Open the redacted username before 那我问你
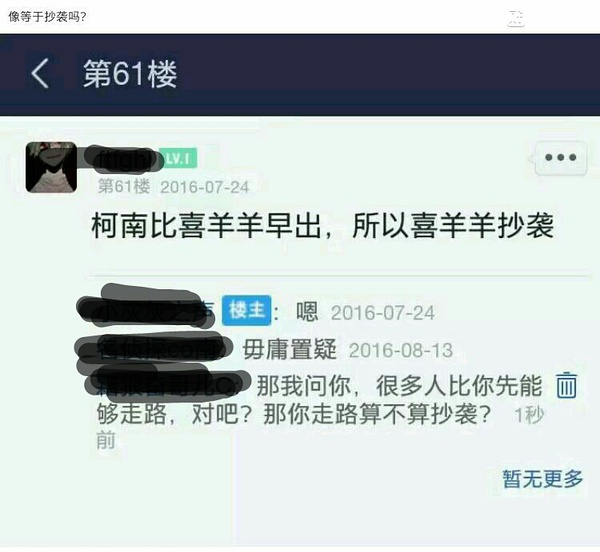 click(165, 381)
